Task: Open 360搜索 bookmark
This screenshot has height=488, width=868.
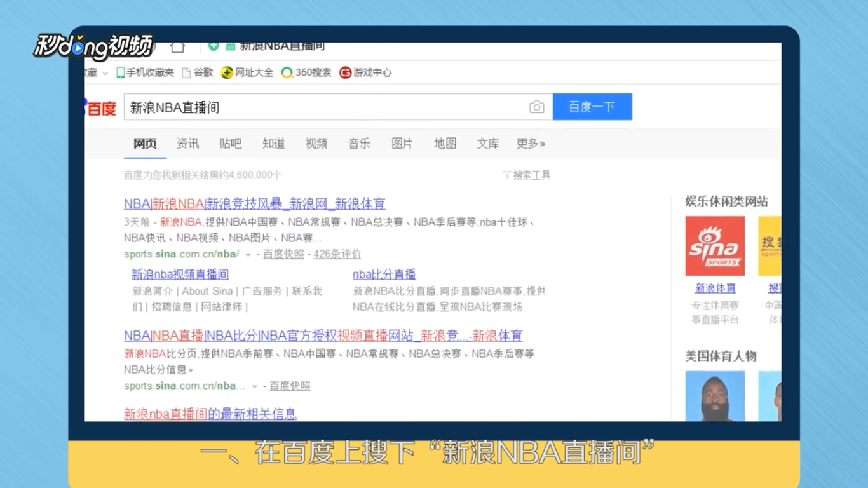Action: click(x=306, y=72)
